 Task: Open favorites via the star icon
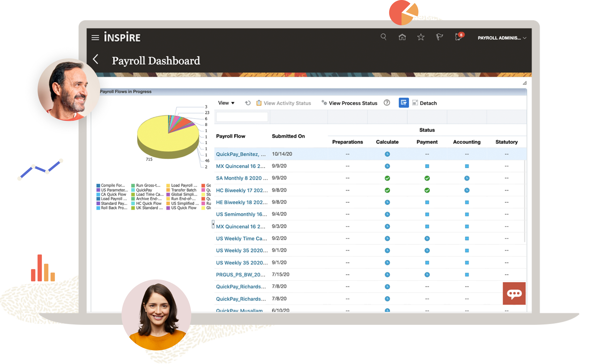pyautogui.click(x=421, y=37)
